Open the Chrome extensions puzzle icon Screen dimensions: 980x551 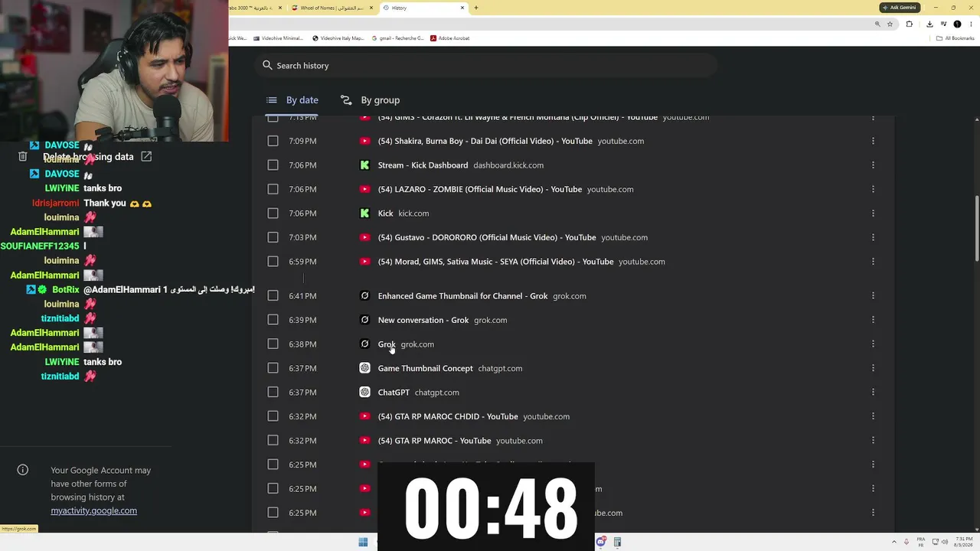coord(910,24)
